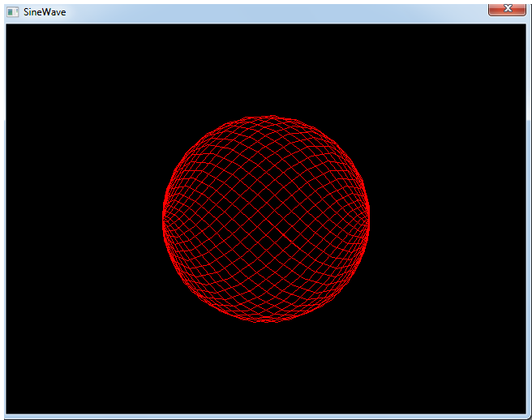Open the SineWave window system menu icon
532x420 pixels.
click(13, 12)
